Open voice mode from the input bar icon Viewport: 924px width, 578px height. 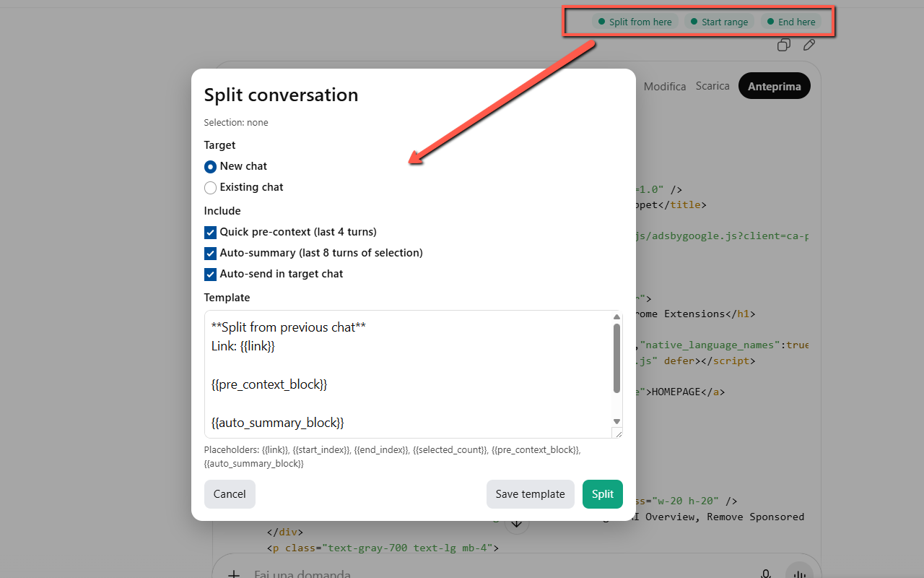[798, 573]
